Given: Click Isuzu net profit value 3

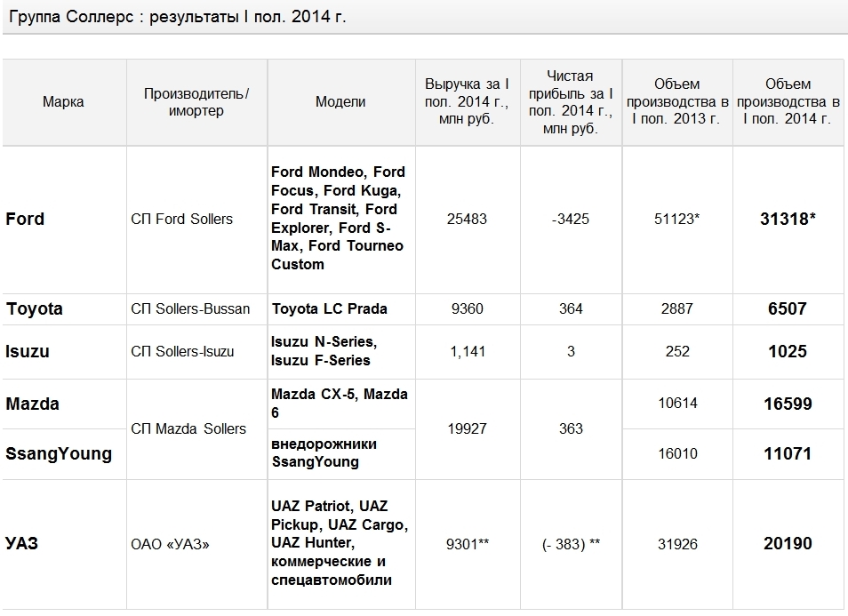Looking at the screenshot, I should pyautogui.click(x=571, y=351).
